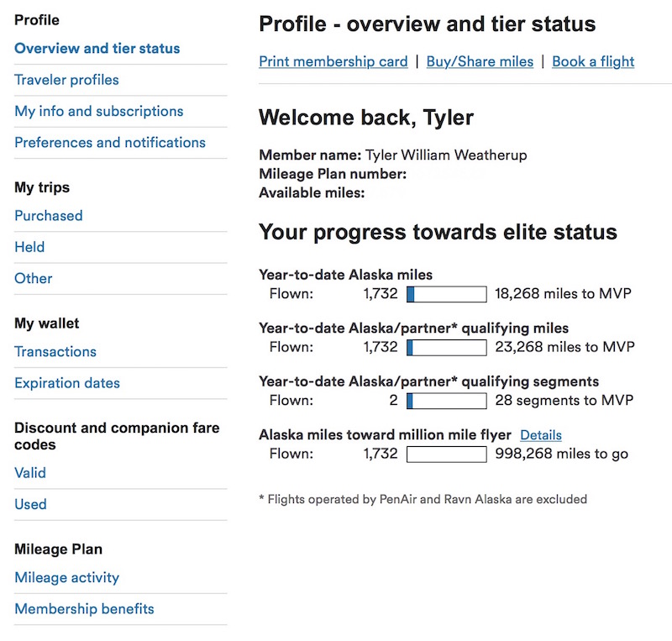Screen dimensions: 672x641
Task: Open Other trips section
Action: click(34, 278)
